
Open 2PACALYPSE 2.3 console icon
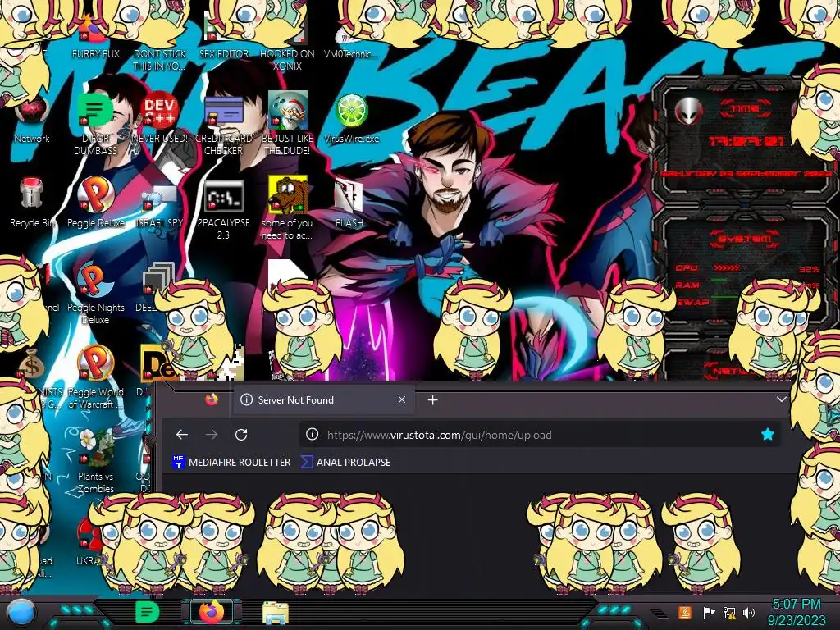click(x=223, y=209)
